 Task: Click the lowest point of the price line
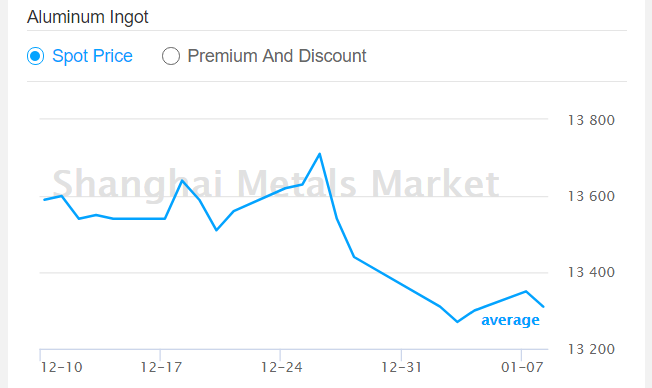tap(457, 321)
